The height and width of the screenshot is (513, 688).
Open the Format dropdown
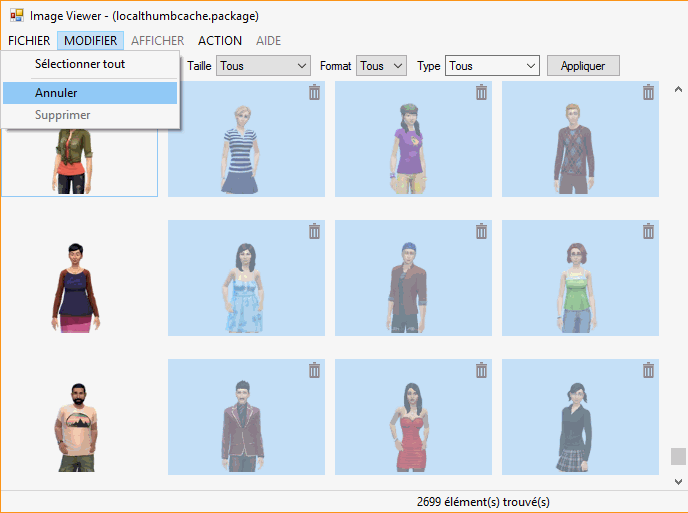point(381,66)
